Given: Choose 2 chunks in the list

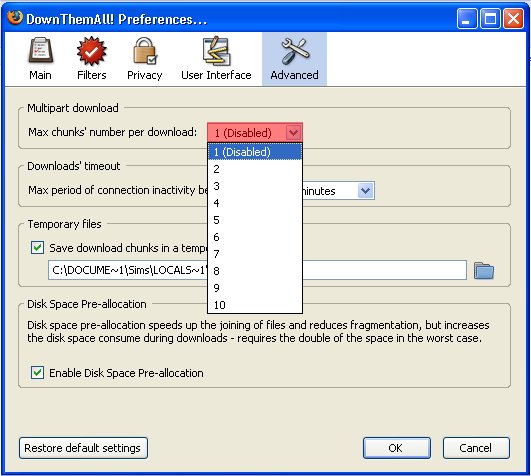Looking at the screenshot, I should point(255,169).
